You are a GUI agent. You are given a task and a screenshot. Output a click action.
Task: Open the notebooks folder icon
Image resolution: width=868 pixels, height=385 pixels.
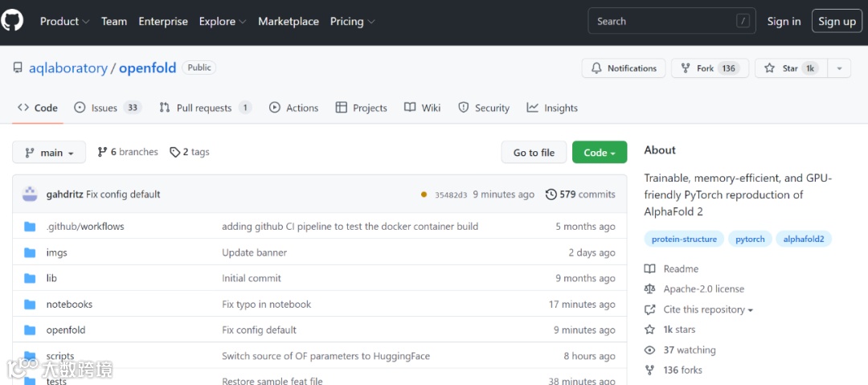[31, 305]
